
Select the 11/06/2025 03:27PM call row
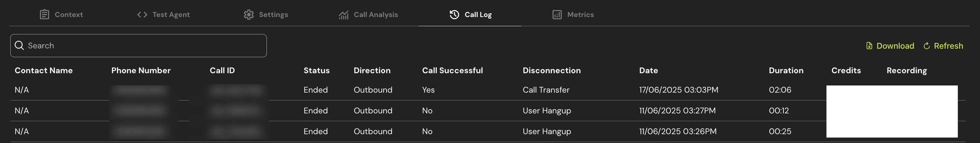tap(677, 110)
